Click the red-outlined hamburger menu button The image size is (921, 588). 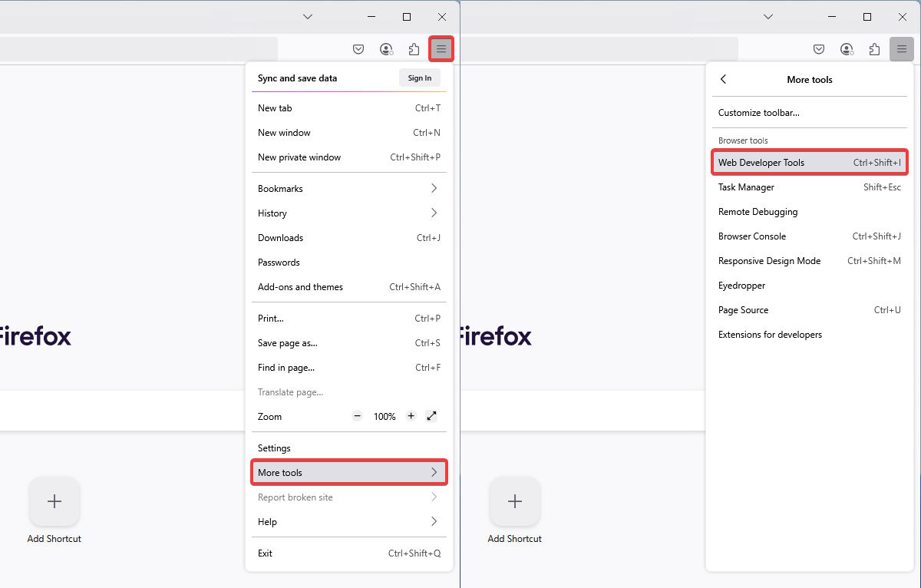(441, 49)
